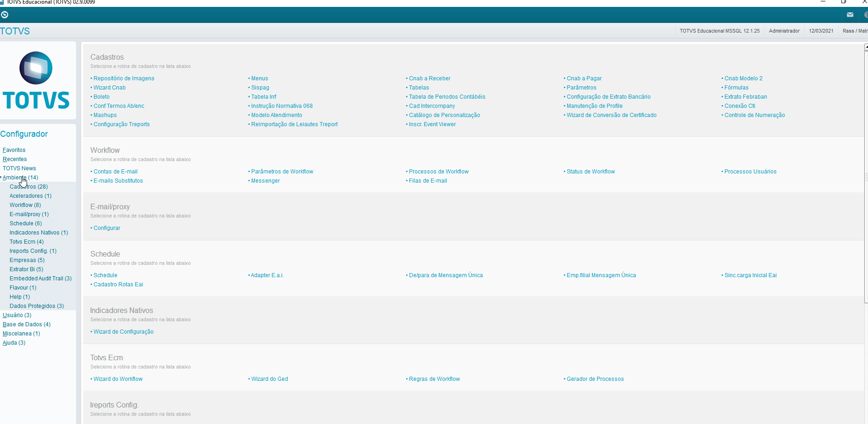
Task: Expand Base de Dados (4) menu
Action: pos(27,324)
